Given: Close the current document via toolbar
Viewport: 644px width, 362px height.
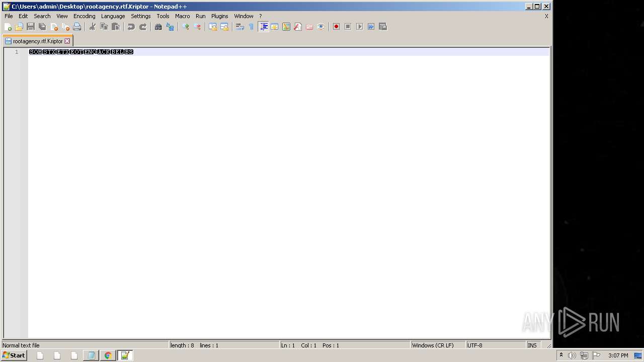Looking at the screenshot, I should coord(54,27).
